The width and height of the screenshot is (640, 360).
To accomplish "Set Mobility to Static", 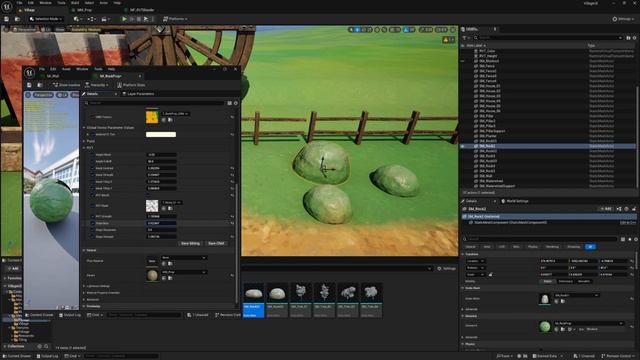I will pyautogui.click(x=547, y=281).
